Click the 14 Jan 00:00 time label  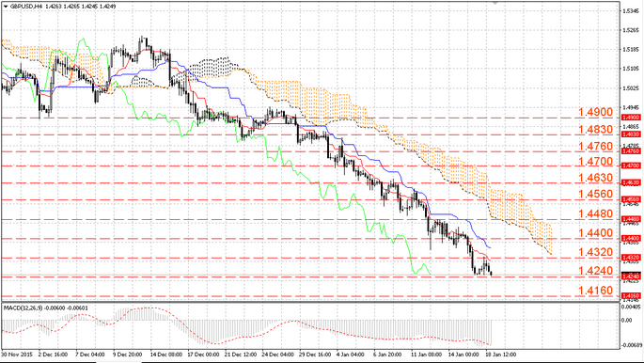[x=463, y=354]
